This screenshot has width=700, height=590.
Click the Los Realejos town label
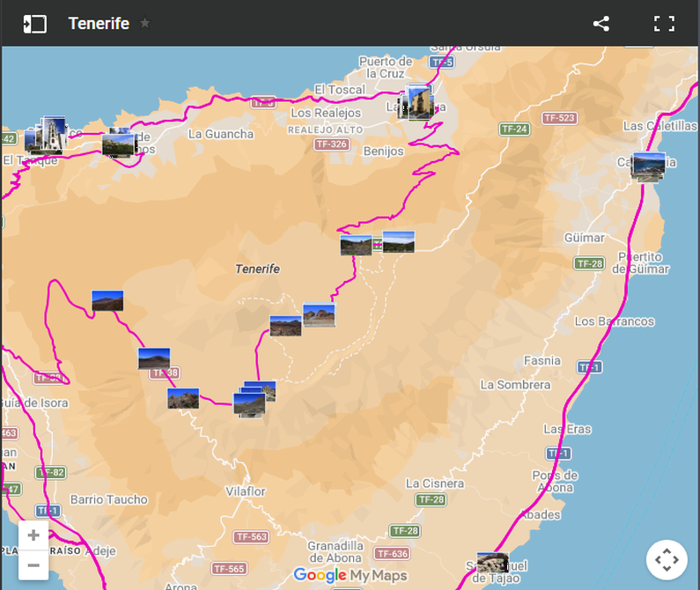(326, 113)
